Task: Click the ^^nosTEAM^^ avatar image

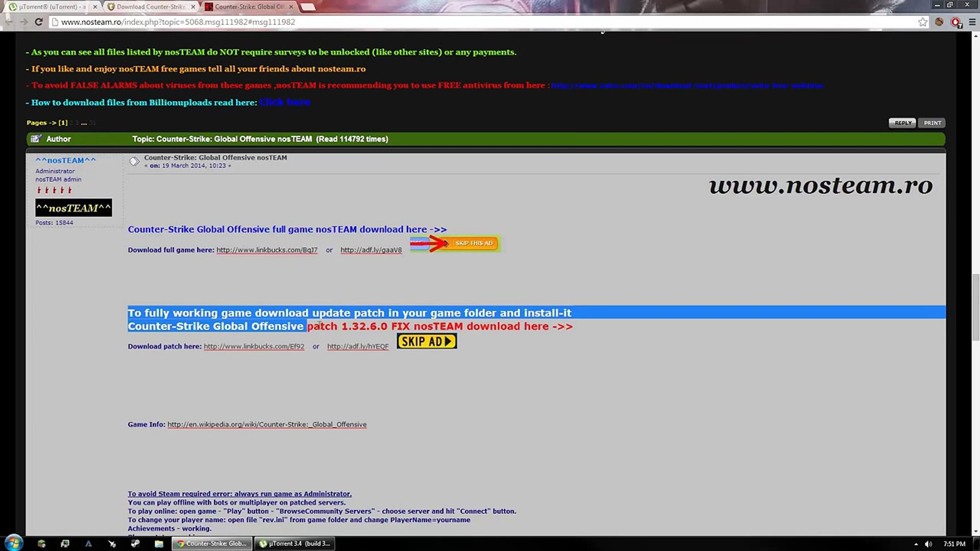Action: click(x=73, y=208)
